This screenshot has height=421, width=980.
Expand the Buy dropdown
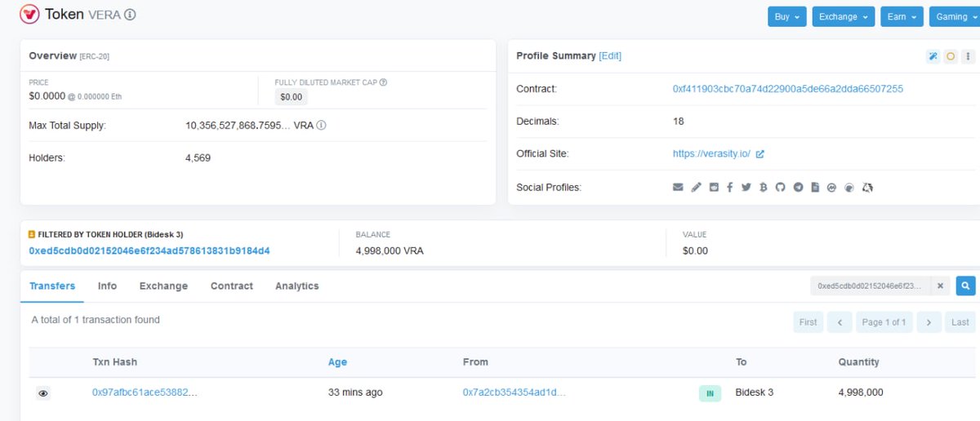[x=787, y=17]
